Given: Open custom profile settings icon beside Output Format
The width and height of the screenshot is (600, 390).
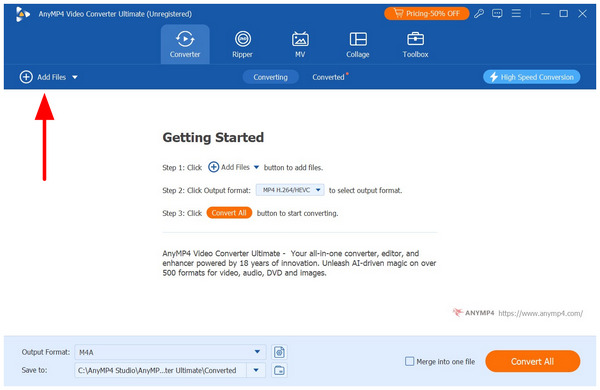Looking at the screenshot, I should (279, 352).
